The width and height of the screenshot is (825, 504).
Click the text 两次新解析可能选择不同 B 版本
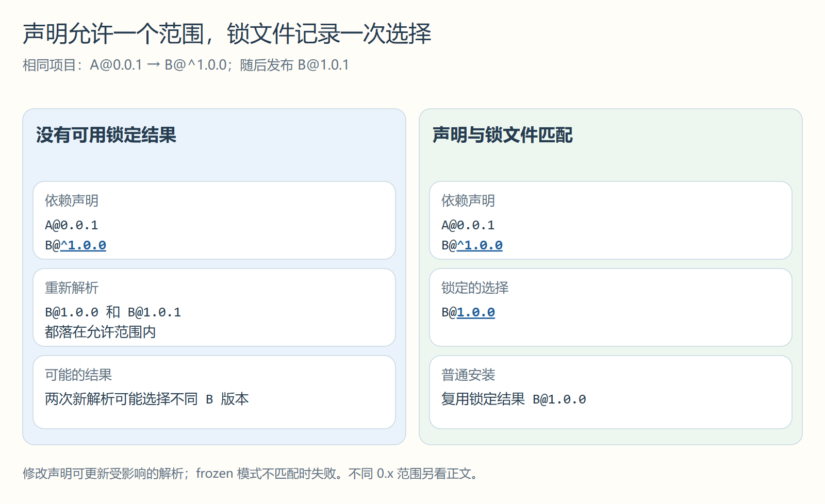coord(147,399)
